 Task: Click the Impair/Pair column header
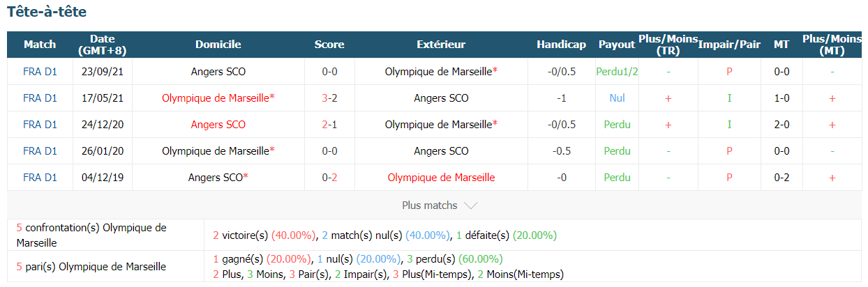(729, 45)
